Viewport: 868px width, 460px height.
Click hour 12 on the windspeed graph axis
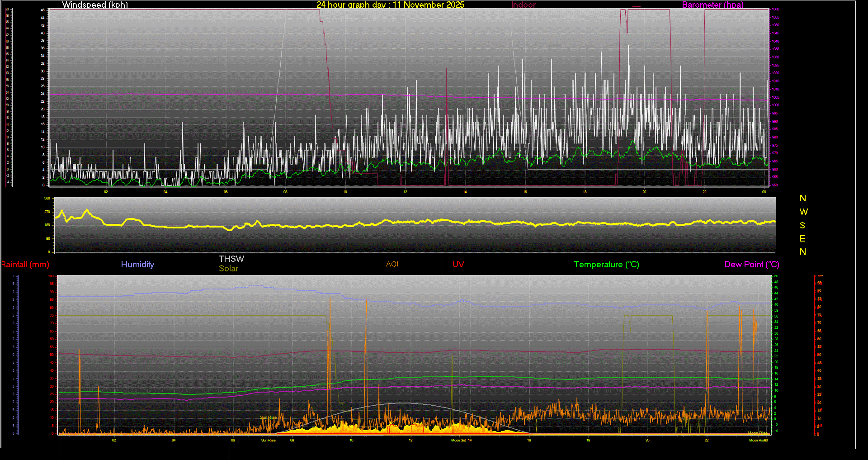405,192
